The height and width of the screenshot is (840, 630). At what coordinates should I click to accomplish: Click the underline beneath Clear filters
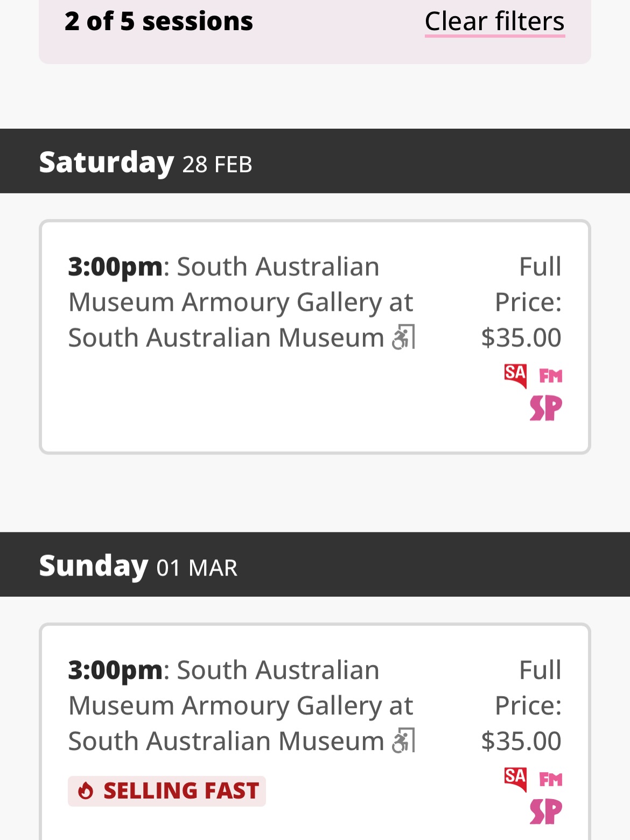[x=494, y=37]
